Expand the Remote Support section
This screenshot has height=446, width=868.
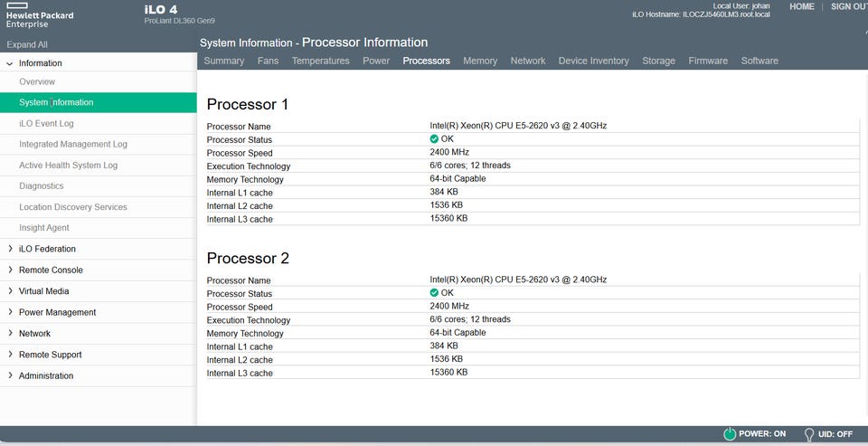point(10,354)
